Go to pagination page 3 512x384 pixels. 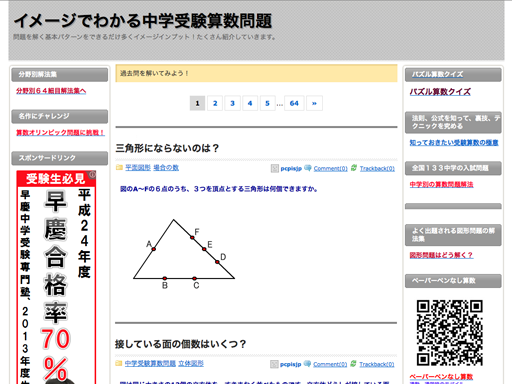pyautogui.click(x=232, y=103)
